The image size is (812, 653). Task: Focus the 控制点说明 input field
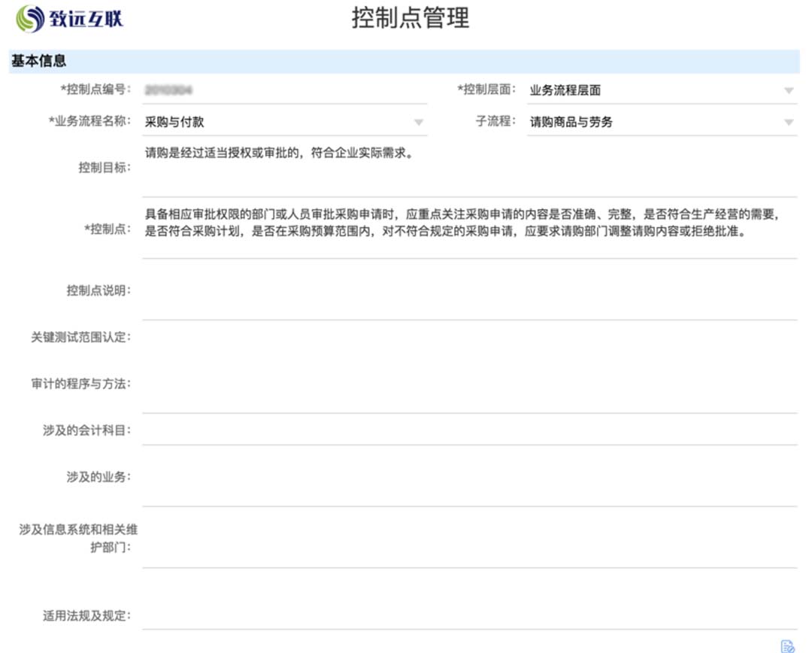pos(470,291)
